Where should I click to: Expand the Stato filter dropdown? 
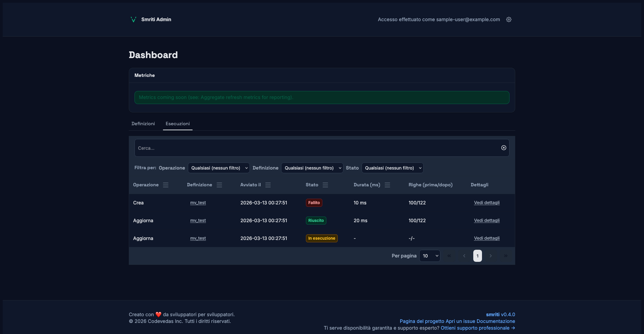tap(392, 168)
